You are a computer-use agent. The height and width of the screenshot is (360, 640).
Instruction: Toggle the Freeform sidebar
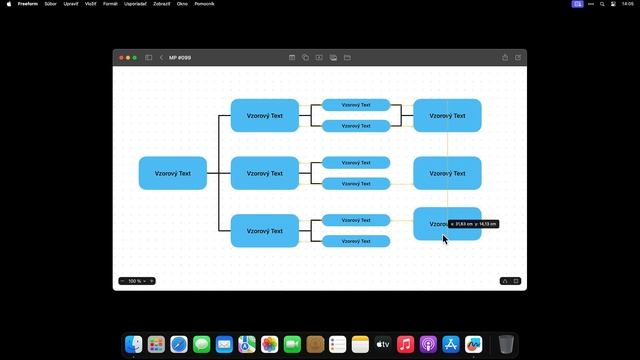pos(149,58)
